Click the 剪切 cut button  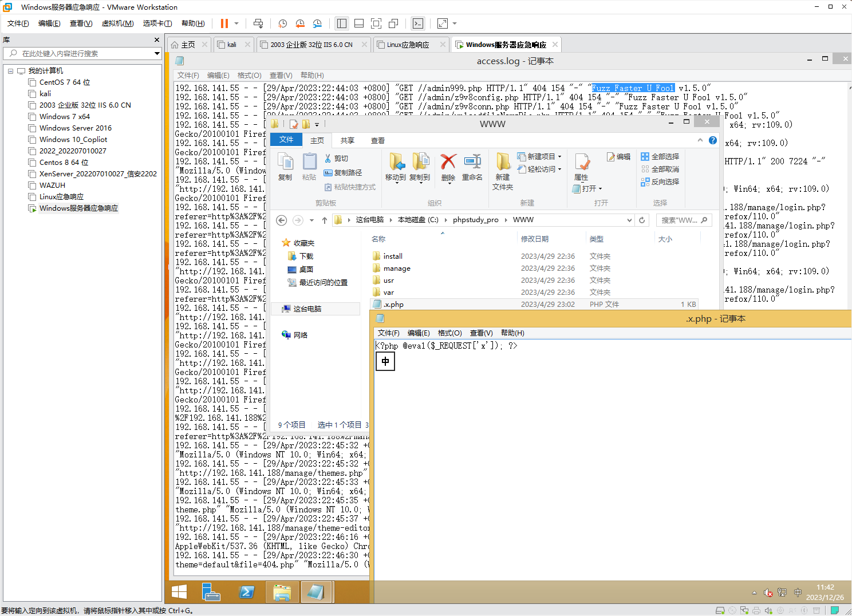click(x=337, y=159)
